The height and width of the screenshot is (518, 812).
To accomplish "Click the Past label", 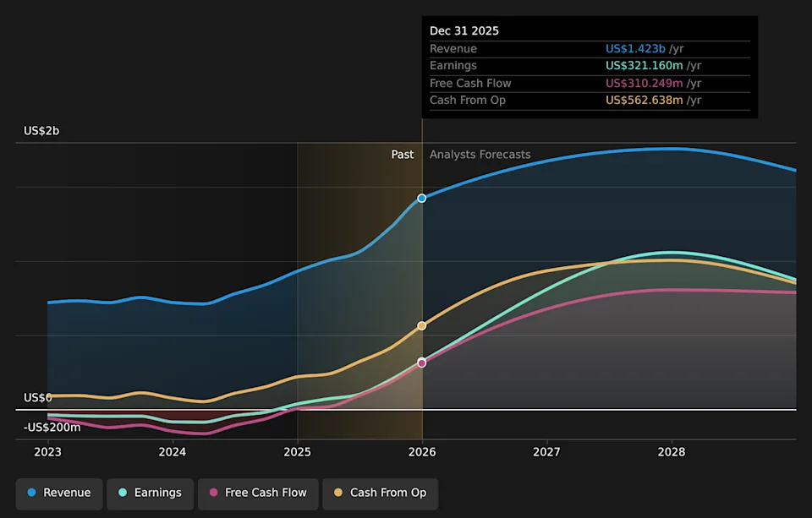I will click(403, 155).
